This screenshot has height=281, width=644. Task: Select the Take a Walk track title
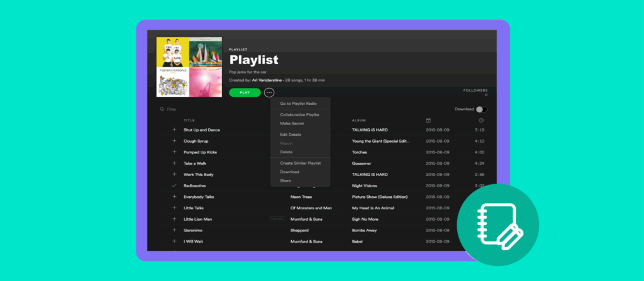point(196,163)
